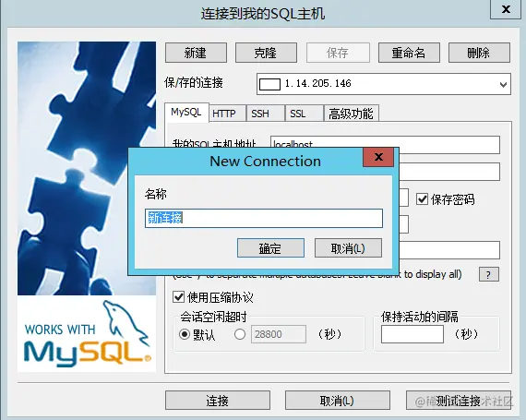Image resolution: width=526 pixels, height=420 pixels.
Task: Select the 默认 timeout radio button
Action: (185, 334)
